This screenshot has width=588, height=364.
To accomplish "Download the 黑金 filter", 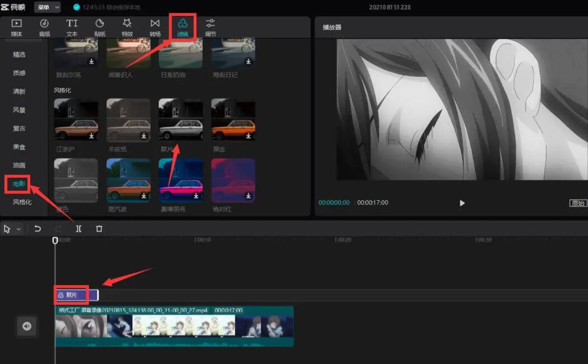I will pos(248,135).
